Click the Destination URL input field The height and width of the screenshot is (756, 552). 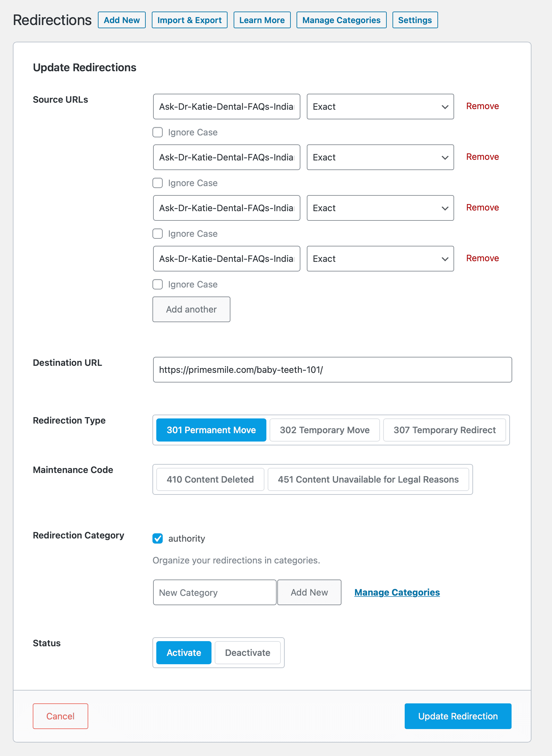(x=332, y=370)
